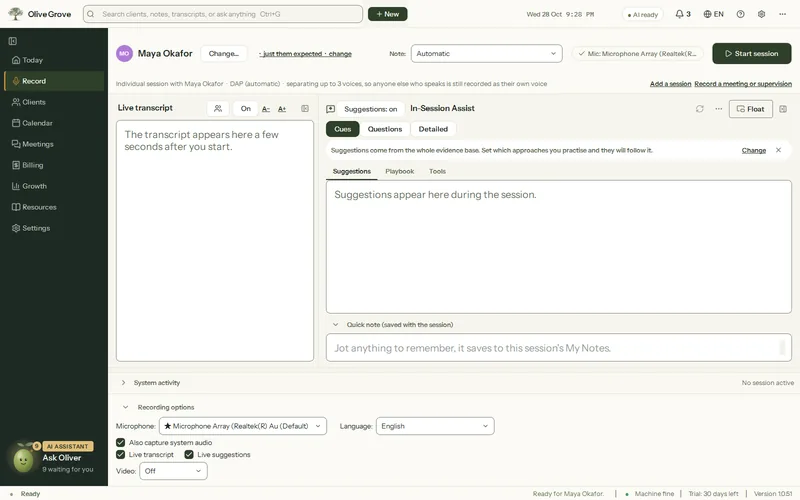
Task: Click the Change… client button
Action: pos(223,54)
